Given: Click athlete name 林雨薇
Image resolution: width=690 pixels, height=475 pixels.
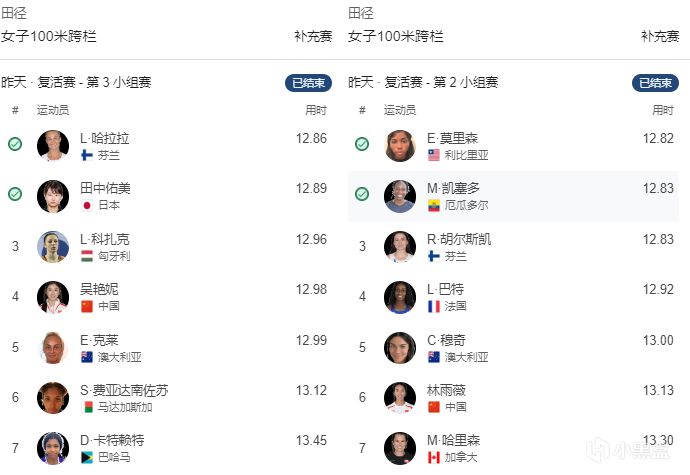Looking at the screenshot, I should click(448, 391).
